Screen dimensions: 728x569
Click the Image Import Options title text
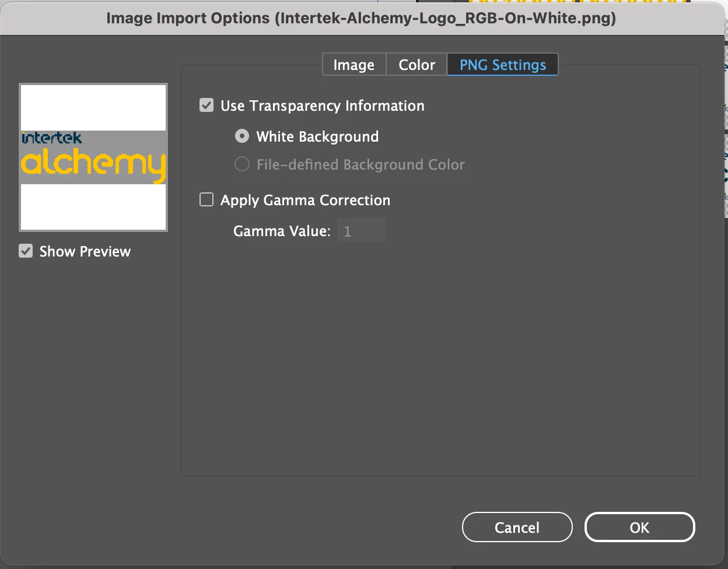coord(361,18)
